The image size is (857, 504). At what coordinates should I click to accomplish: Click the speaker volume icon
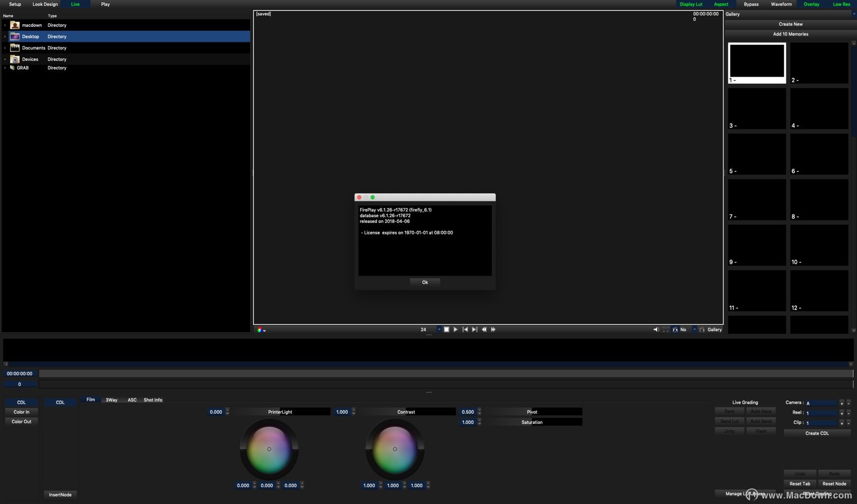[656, 330]
